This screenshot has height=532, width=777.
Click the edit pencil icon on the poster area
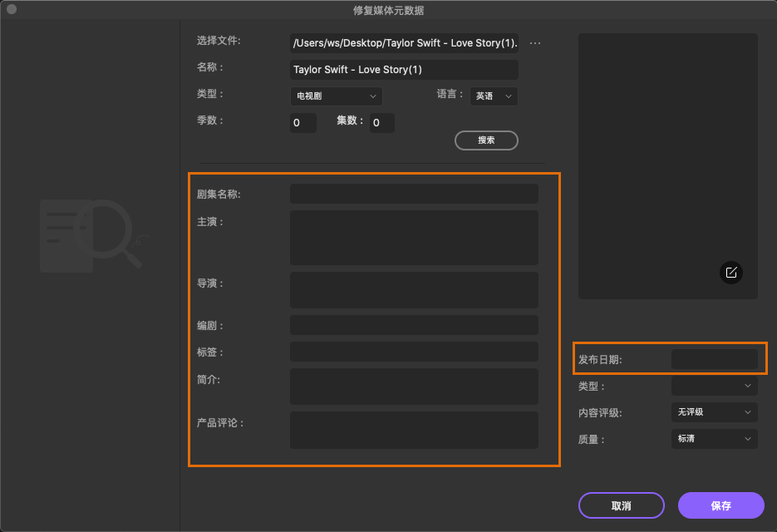click(730, 273)
